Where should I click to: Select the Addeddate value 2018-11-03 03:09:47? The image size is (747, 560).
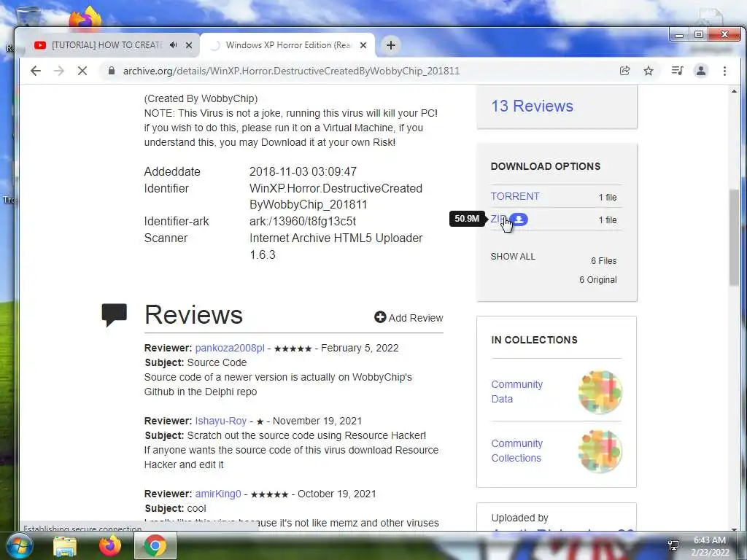pyautogui.click(x=303, y=171)
